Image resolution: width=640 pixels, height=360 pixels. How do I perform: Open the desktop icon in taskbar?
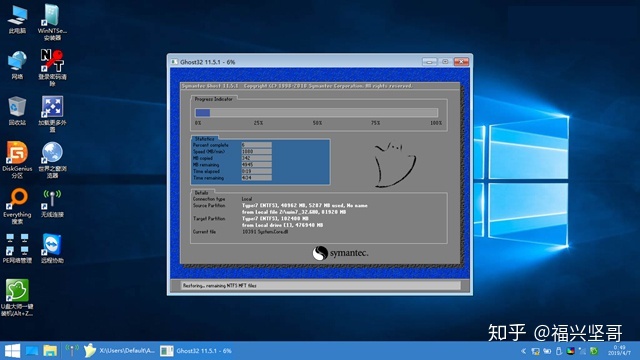point(32,351)
